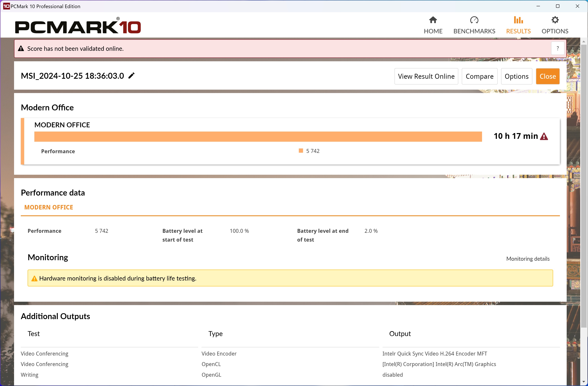588x386 pixels.
Task: Click the scrollbar down arrow
Action: coord(584,382)
